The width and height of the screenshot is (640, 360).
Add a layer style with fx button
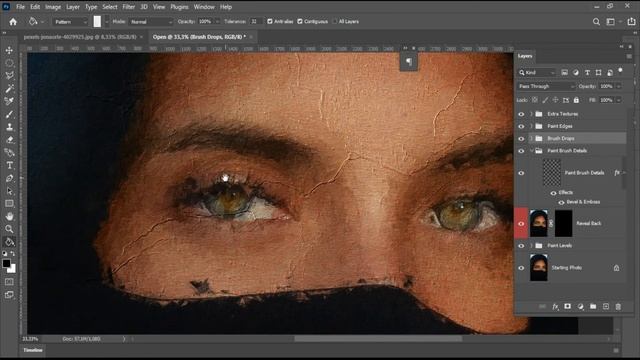555,307
